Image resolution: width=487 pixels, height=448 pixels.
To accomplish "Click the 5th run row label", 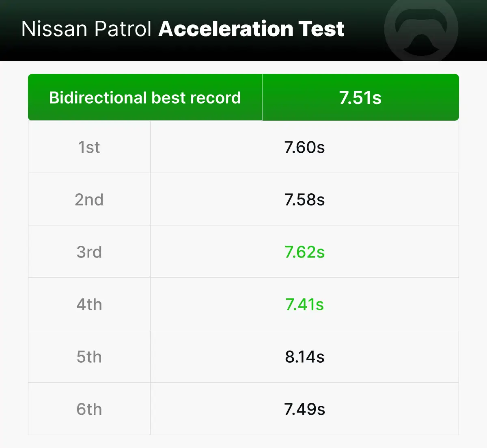I will [x=89, y=357].
